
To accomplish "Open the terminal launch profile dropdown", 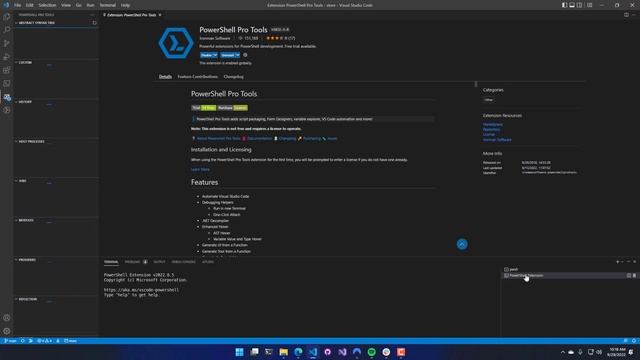I will pos(622,262).
